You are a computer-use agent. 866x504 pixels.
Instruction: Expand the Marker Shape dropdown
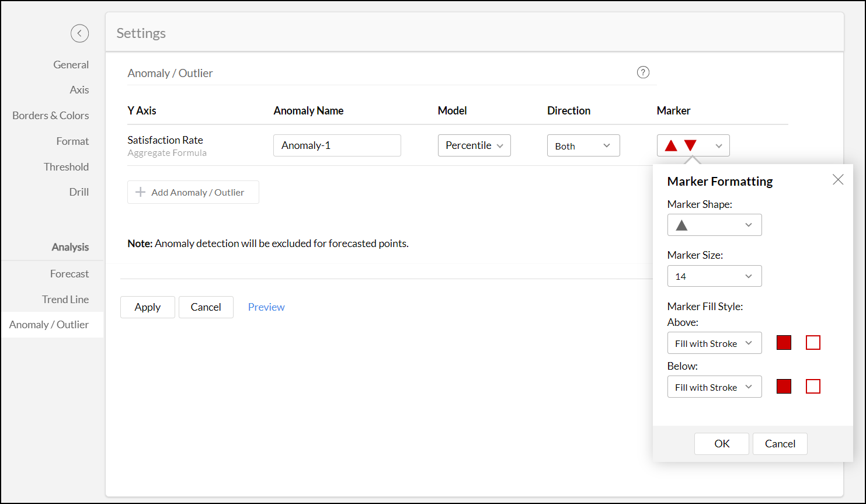714,225
